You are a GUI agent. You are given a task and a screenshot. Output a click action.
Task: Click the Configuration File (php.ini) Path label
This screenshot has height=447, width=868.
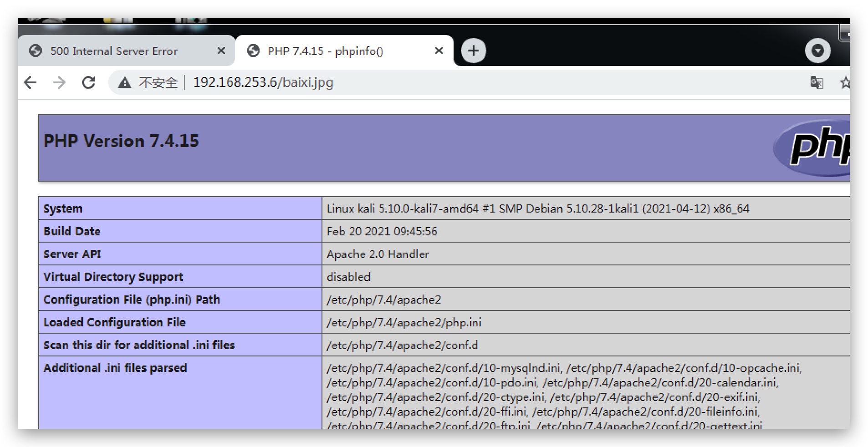132,300
